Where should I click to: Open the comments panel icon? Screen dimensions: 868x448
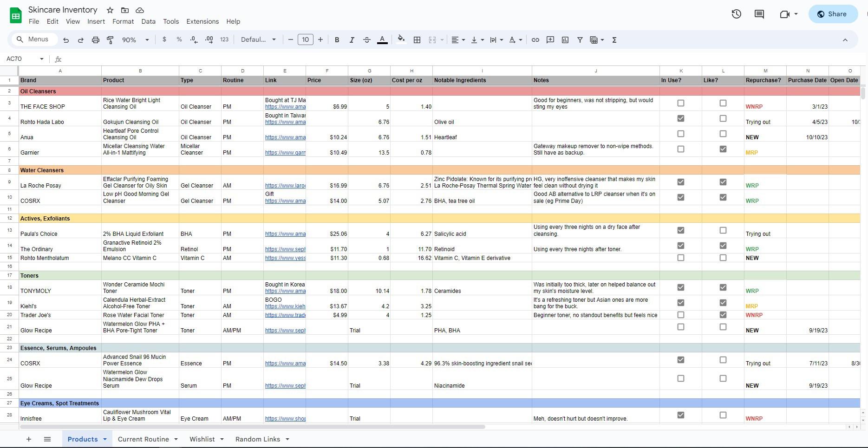[759, 14]
